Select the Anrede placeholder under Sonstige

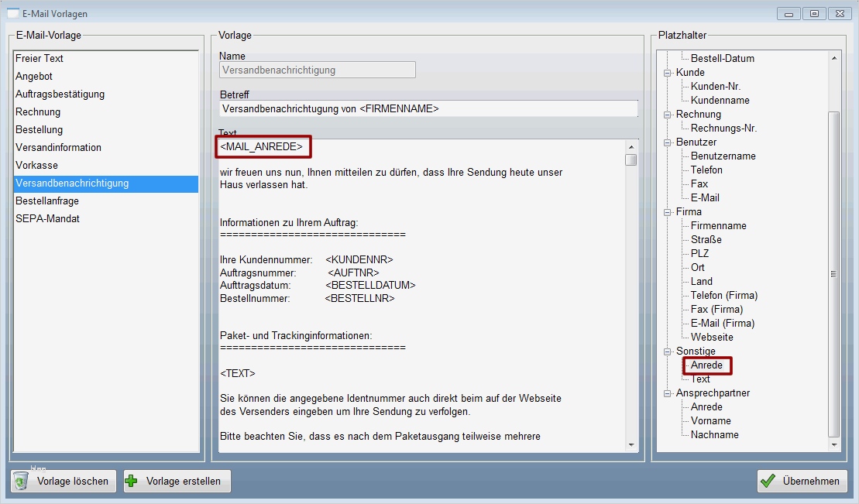tap(706, 365)
